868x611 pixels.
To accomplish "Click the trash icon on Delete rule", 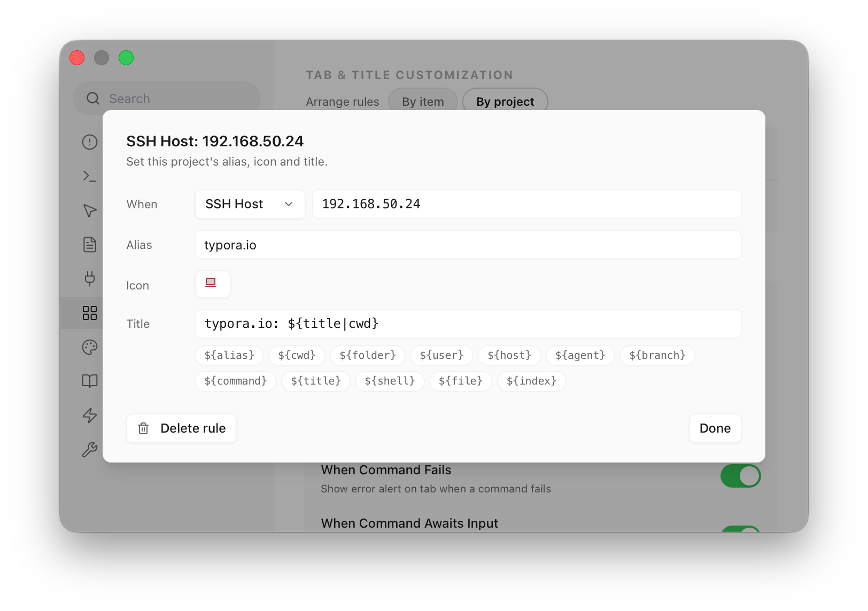I will tap(143, 428).
